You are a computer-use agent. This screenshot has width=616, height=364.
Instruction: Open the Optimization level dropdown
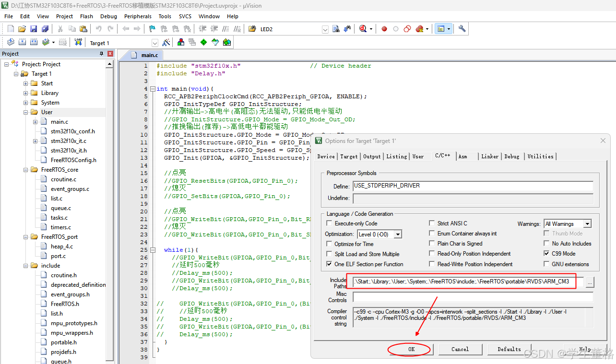(x=398, y=235)
